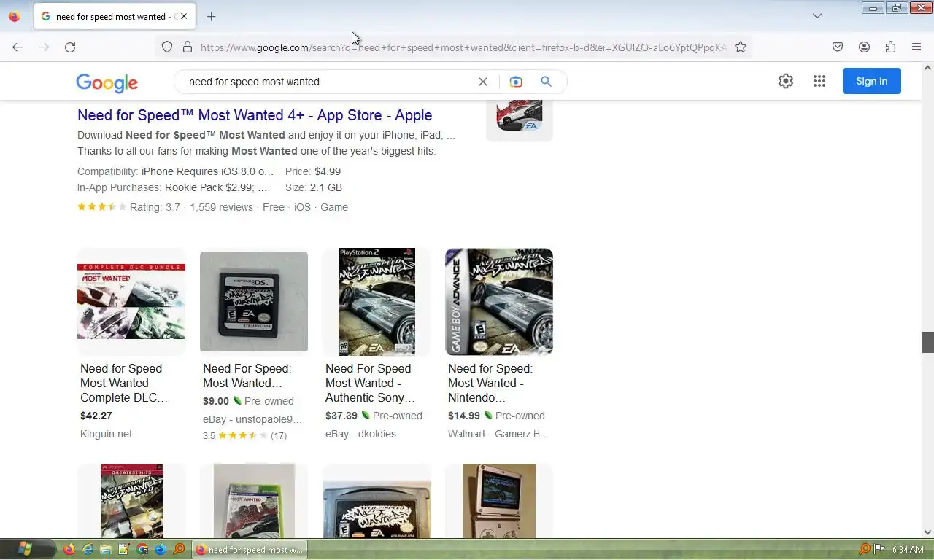This screenshot has width=934, height=560.
Task: Go back to the previous page
Action: point(18,47)
